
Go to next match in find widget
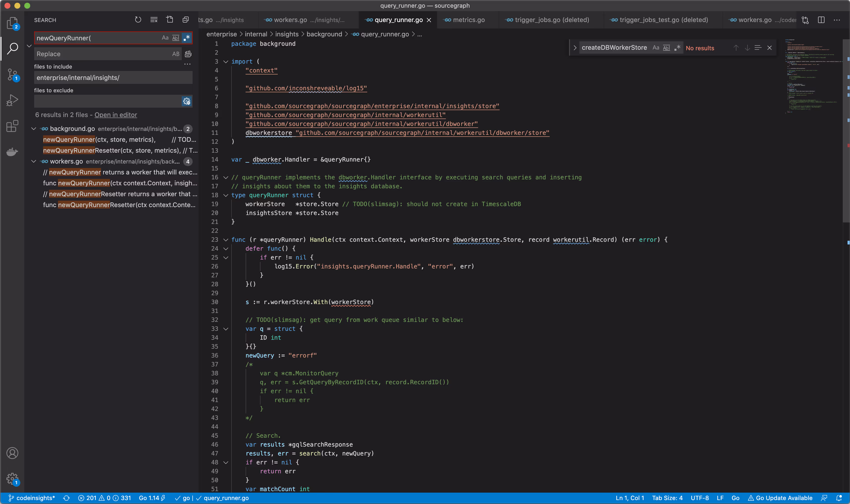(747, 48)
